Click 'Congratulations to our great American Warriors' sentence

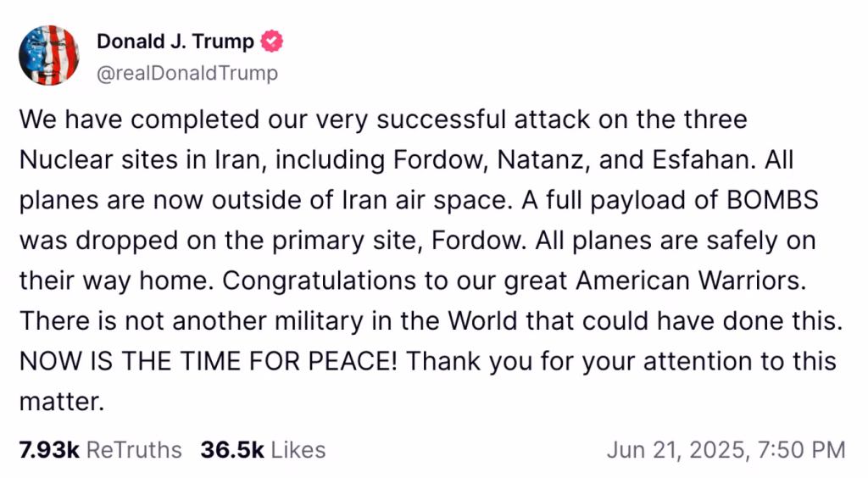pos(515,281)
